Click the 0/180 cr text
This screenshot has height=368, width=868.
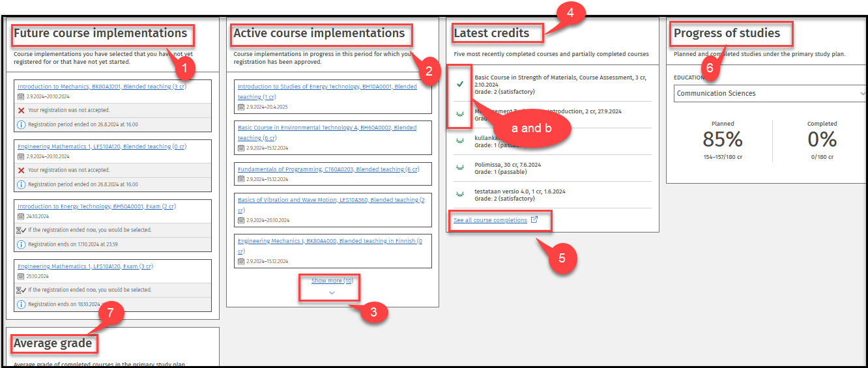tap(822, 157)
